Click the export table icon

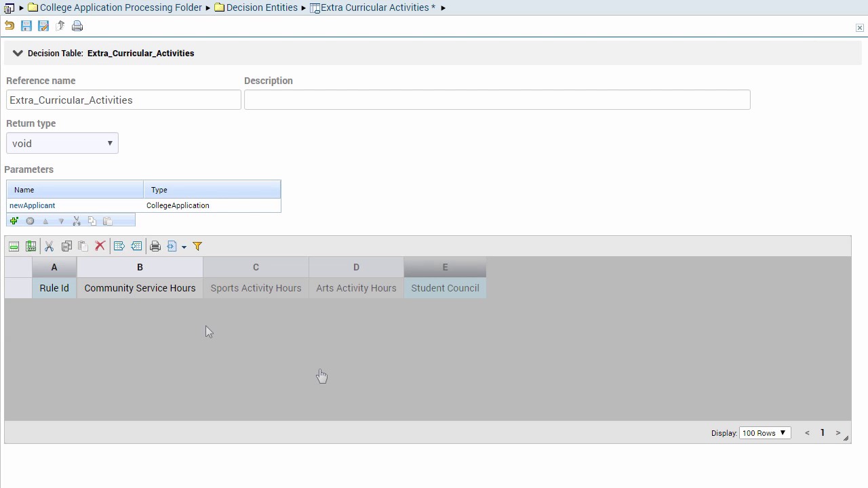(x=119, y=246)
